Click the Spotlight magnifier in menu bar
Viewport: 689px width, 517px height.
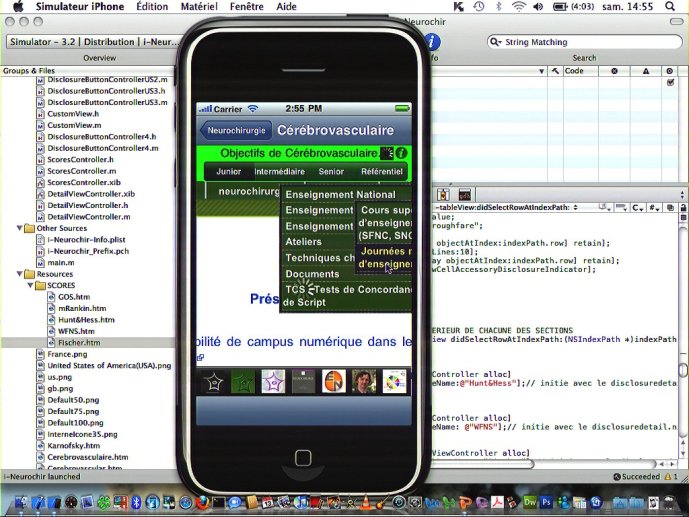click(670, 7)
